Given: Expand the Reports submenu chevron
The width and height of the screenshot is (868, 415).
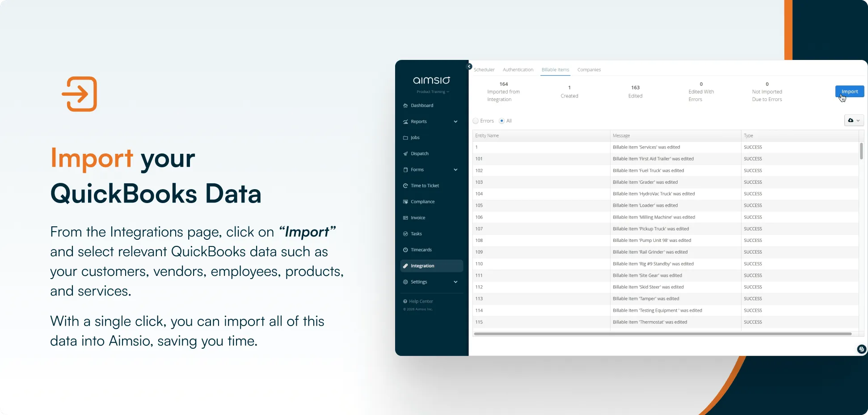Looking at the screenshot, I should 455,122.
